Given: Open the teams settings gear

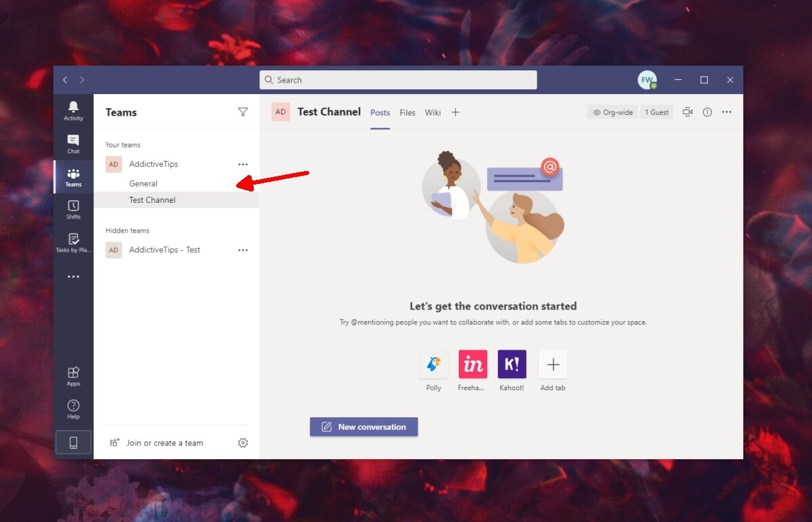Looking at the screenshot, I should [243, 442].
